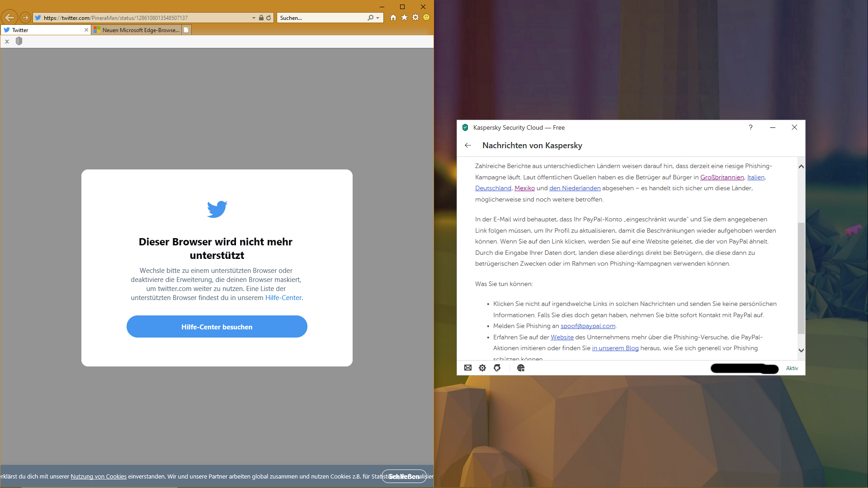The width and height of the screenshot is (868, 488).
Task: Open the Italien link
Action: click(x=755, y=177)
